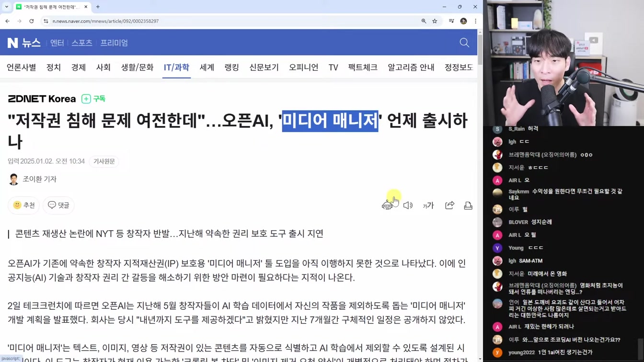
Task: Select the 정치 tab
Action: [54, 68]
